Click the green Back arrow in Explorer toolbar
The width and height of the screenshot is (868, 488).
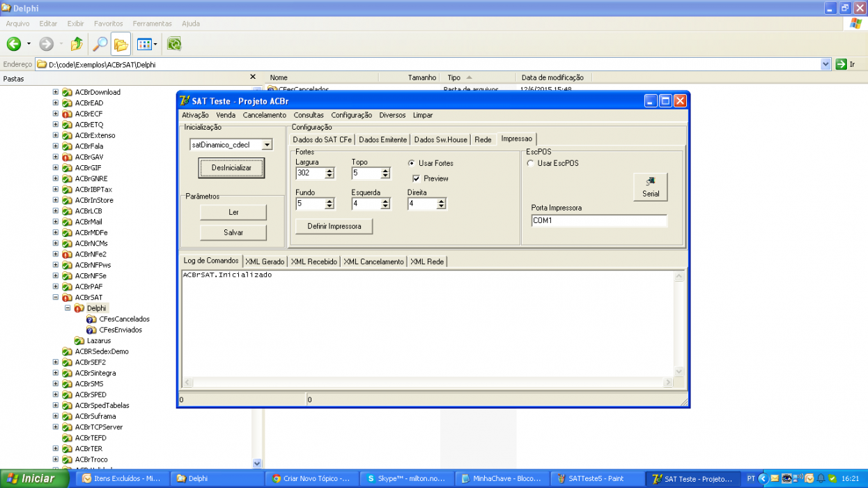pyautogui.click(x=13, y=44)
